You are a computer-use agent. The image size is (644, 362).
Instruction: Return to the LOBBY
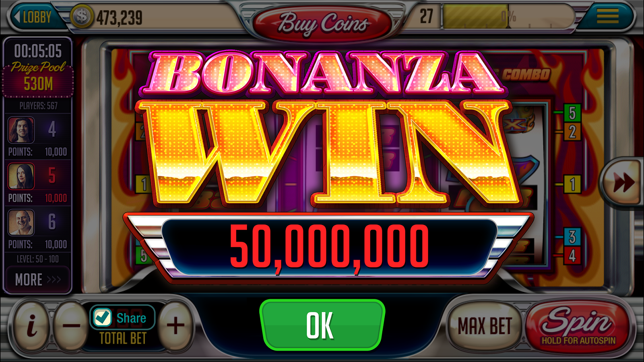pyautogui.click(x=34, y=17)
